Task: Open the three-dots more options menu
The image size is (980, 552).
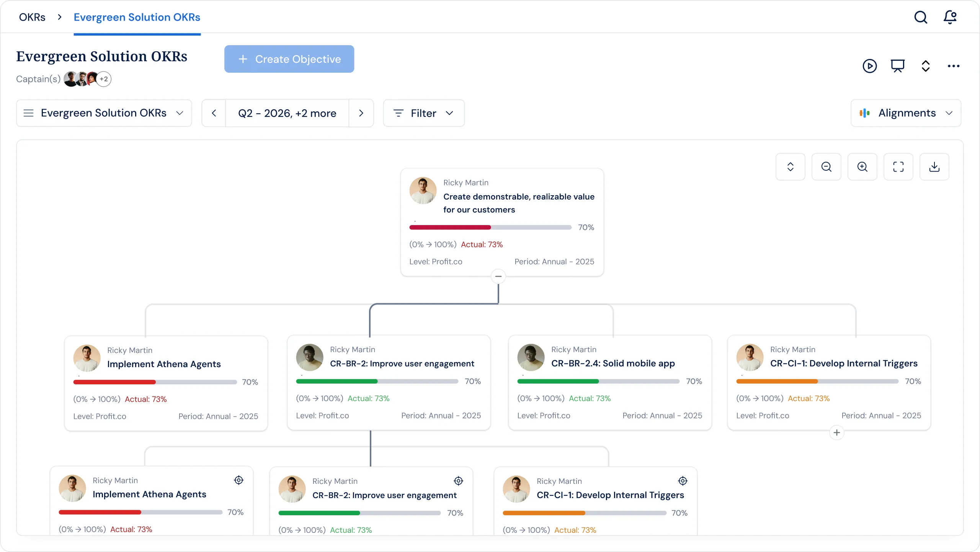Action: (x=954, y=66)
